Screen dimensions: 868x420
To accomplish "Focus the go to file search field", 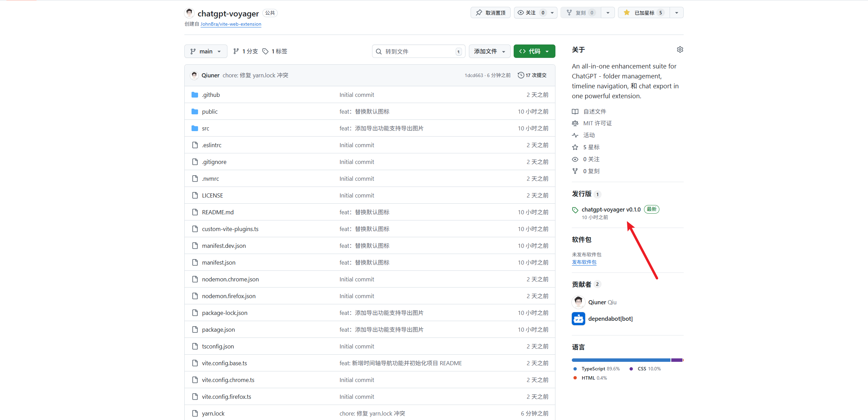I will point(418,51).
